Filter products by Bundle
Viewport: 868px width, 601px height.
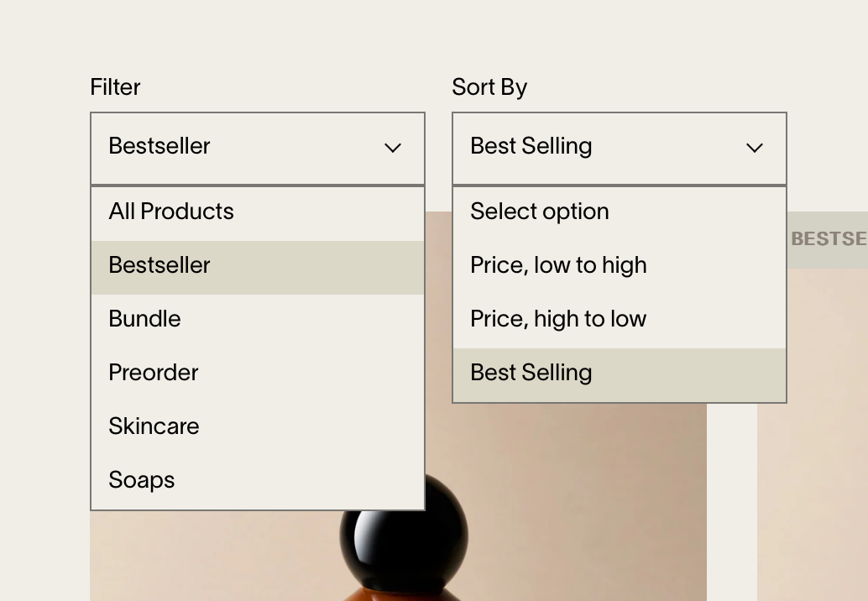(145, 319)
